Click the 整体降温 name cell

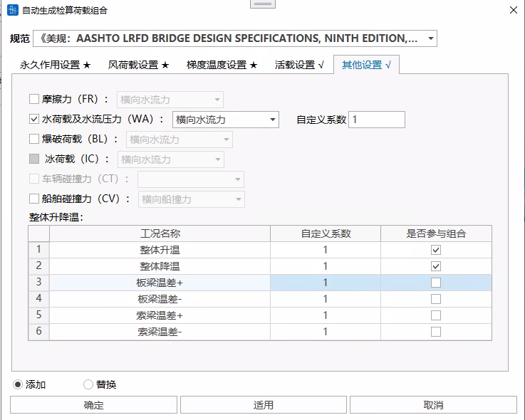tap(160, 266)
